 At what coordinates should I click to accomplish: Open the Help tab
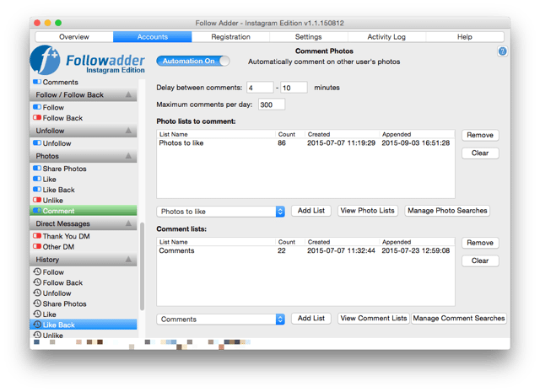[465, 37]
